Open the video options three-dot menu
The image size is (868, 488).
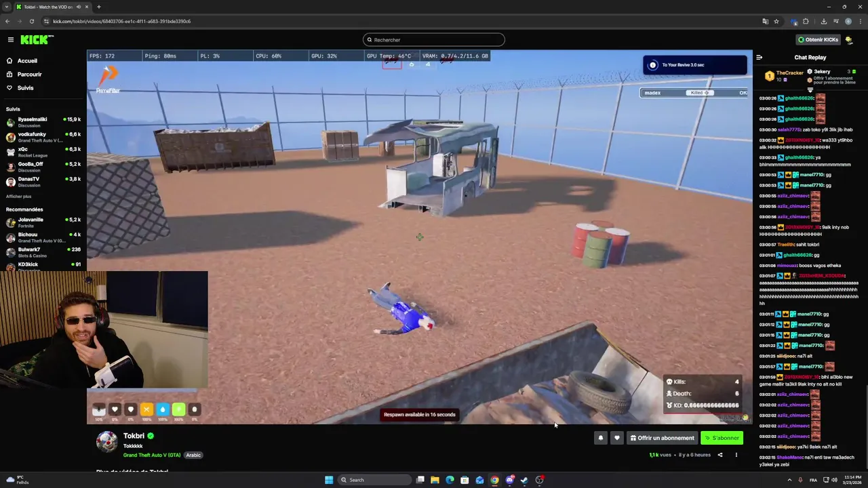[x=736, y=455]
